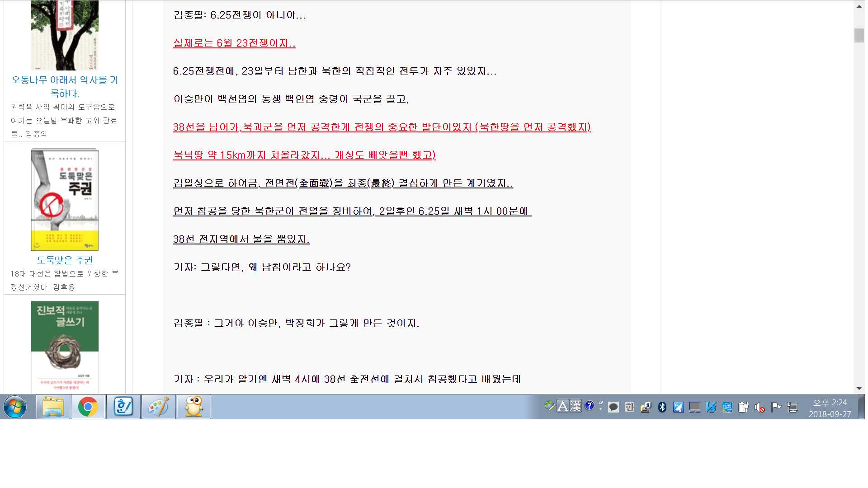Image resolution: width=868 pixels, height=488 pixels.
Task: Open book link '도둑맞은 주권'
Action: (65, 260)
